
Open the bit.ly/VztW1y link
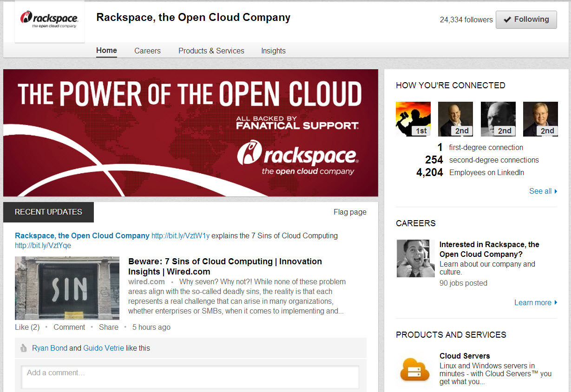[180, 235]
